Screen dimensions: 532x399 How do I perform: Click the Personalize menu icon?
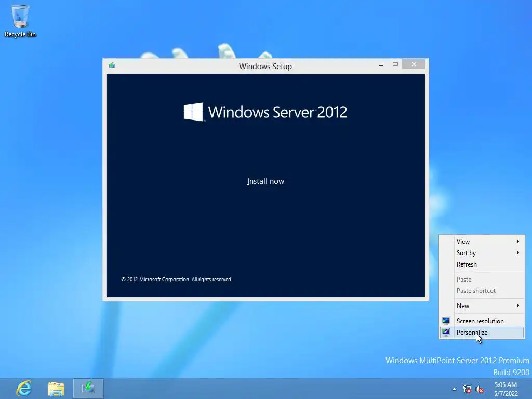(x=446, y=332)
